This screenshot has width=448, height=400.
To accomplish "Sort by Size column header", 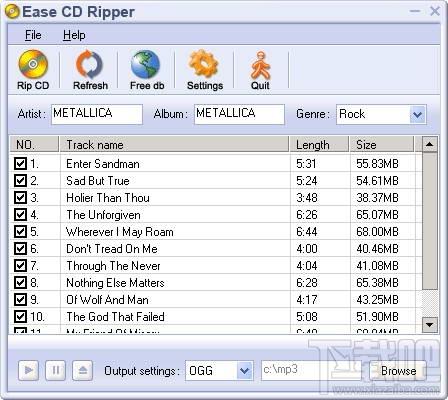I will 382,144.
